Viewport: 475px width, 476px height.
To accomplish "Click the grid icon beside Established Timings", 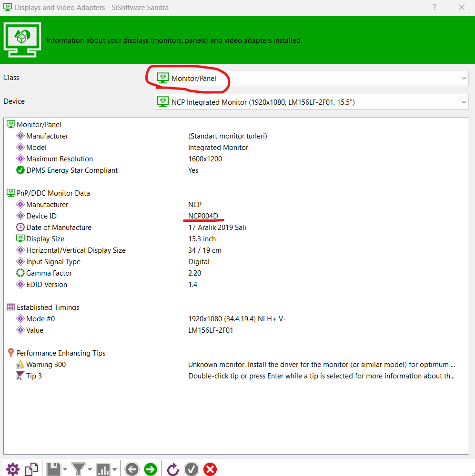I will click(x=10, y=307).
